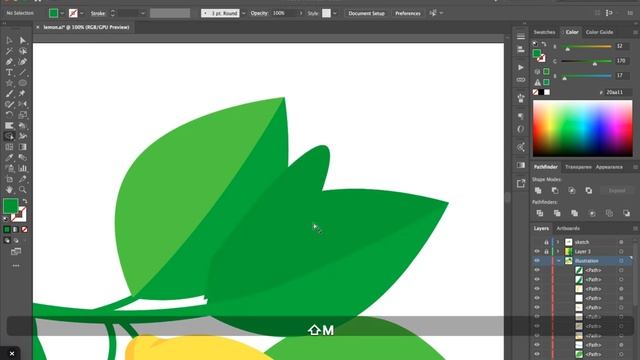
Task: Select the Hand tool
Action: [x=9, y=189]
